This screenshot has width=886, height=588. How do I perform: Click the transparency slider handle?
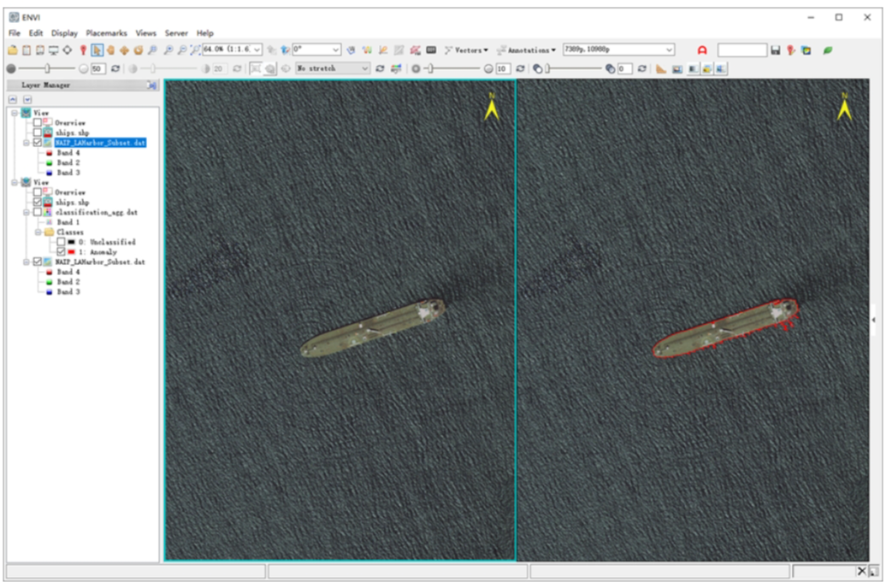tap(547, 69)
